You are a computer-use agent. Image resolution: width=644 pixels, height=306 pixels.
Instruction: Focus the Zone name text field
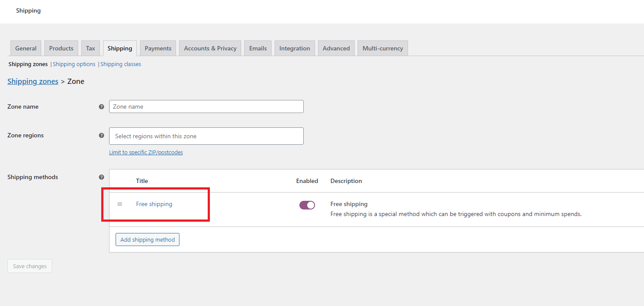[206, 106]
